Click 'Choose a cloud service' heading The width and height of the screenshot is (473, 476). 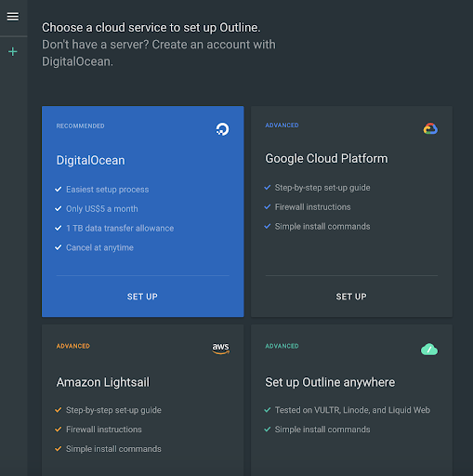click(x=151, y=28)
